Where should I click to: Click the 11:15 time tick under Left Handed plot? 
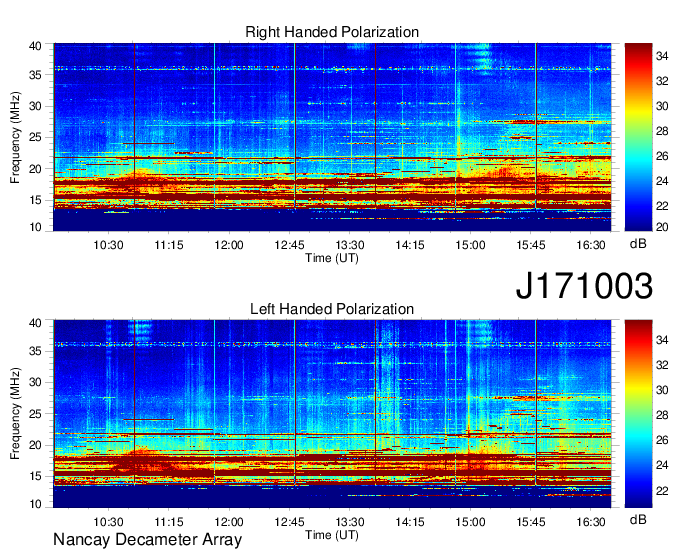[169, 522]
